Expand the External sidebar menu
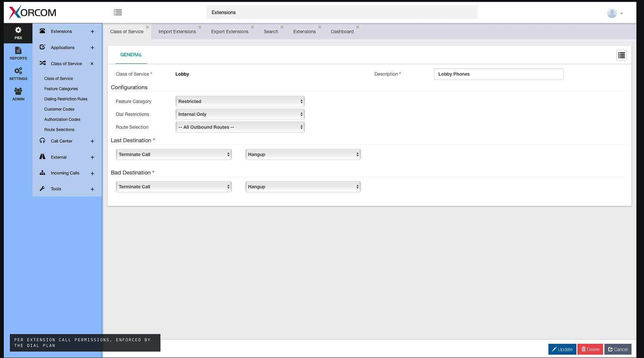Image resolution: width=644 pixels, height=358 pixels. pos(92,157)
